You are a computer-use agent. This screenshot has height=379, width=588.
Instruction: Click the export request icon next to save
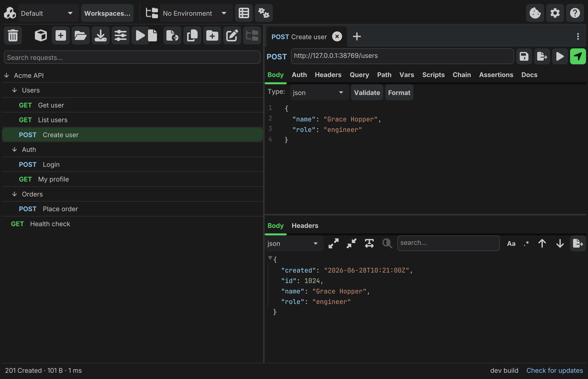pyautogui.click(x=542, y=56)
